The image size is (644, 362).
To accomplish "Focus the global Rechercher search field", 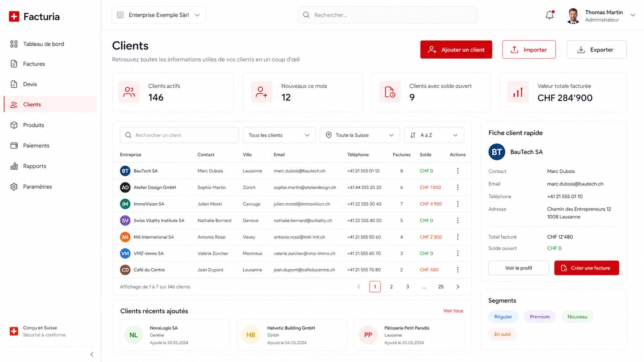I will pyautogui.click(x=387, y=15).
